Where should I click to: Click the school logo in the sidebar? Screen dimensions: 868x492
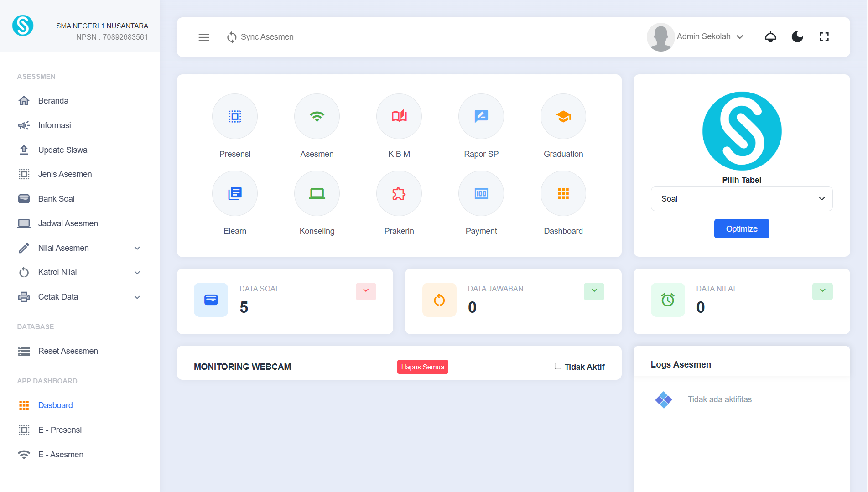tap(23, 26)
